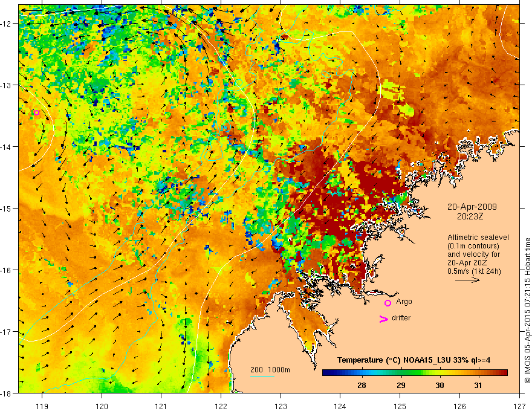Click longitude axis label 124
532x411 pixels.
(340, 406)
